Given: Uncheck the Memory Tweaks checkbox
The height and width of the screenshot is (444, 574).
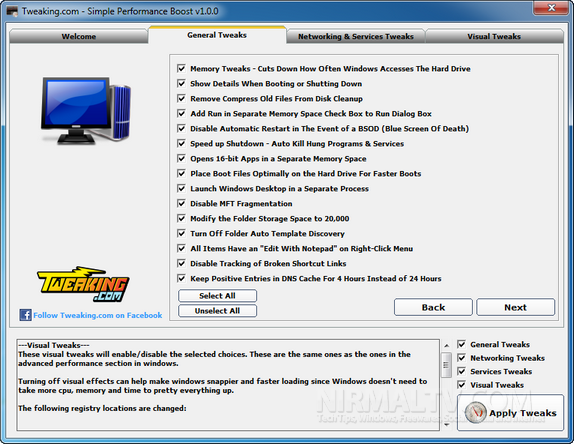Looking at the screenshot, I should coord(181,68).
